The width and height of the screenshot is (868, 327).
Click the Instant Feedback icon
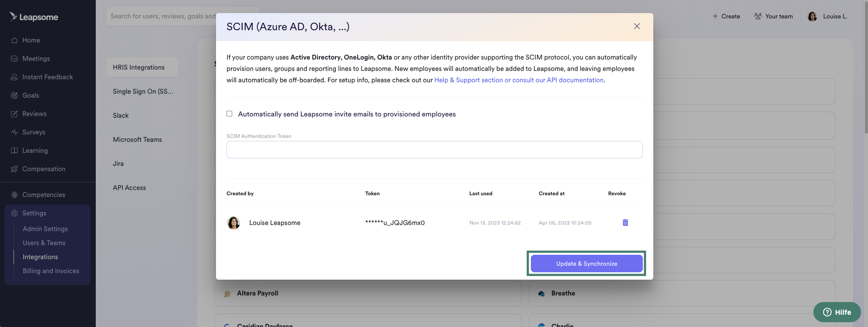(14, 77)
